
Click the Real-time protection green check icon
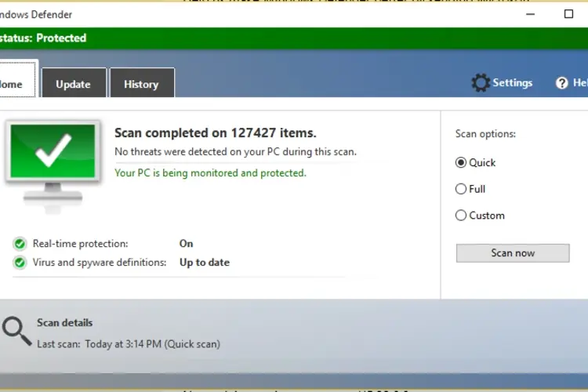point(20,244)
